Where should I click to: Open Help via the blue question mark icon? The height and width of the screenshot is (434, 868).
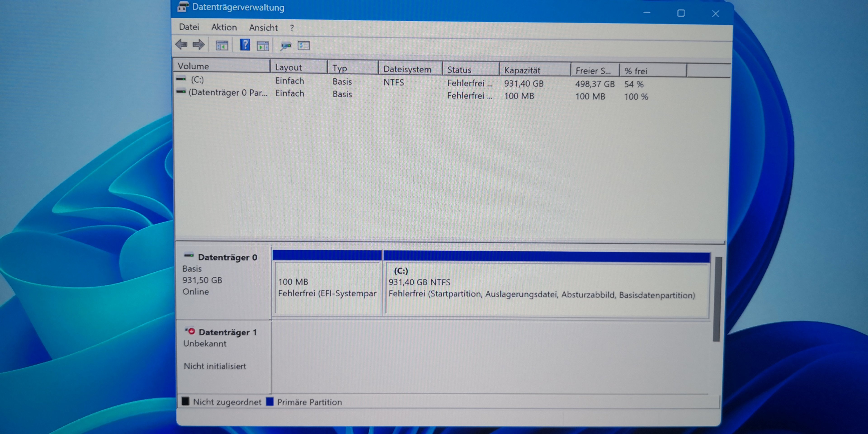coord(245,45)
